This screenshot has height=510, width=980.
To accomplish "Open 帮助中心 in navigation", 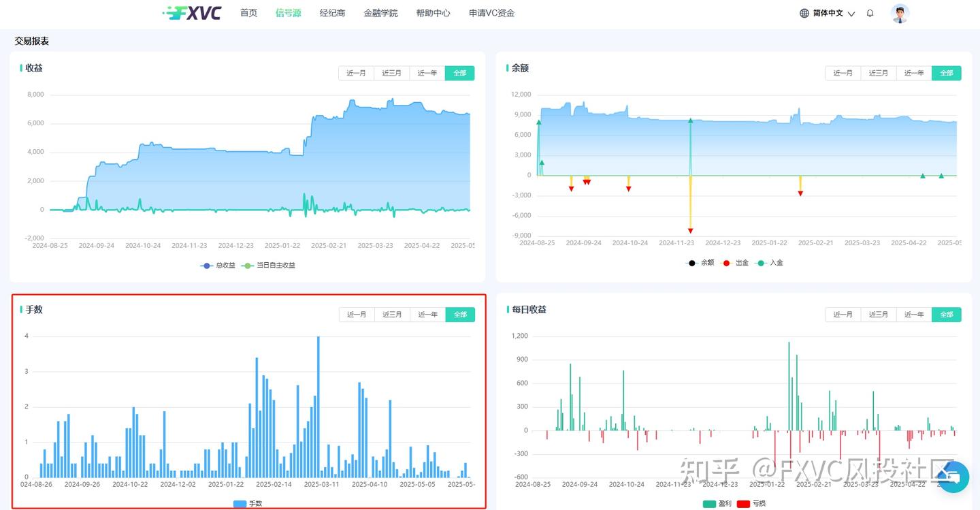I will [433, 13].
